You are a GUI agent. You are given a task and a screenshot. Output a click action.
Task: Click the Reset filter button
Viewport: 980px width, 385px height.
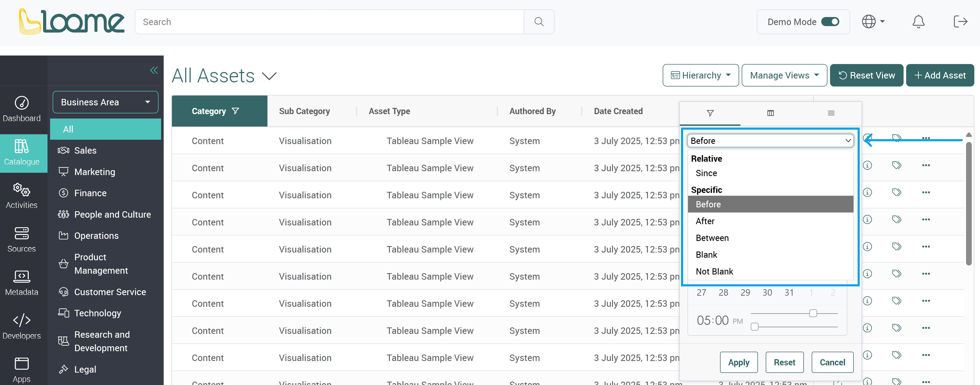(785, 362)
